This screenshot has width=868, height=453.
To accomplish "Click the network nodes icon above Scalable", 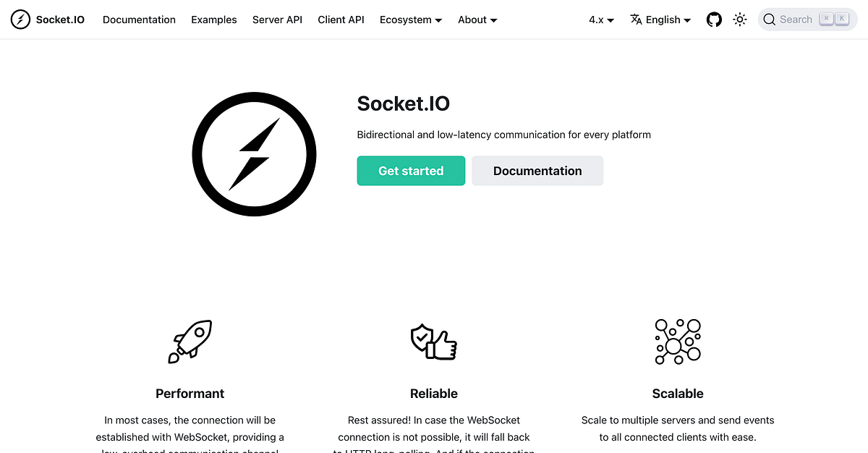I will 678,341.
